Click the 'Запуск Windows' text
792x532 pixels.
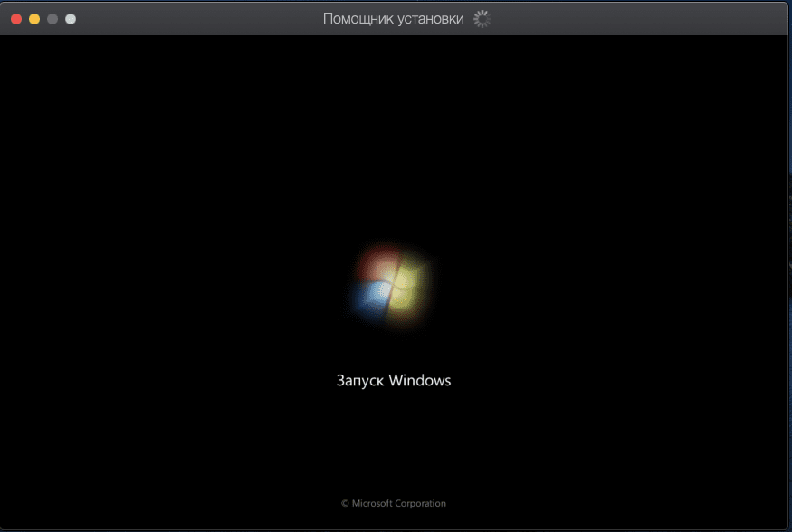[394, 380]
